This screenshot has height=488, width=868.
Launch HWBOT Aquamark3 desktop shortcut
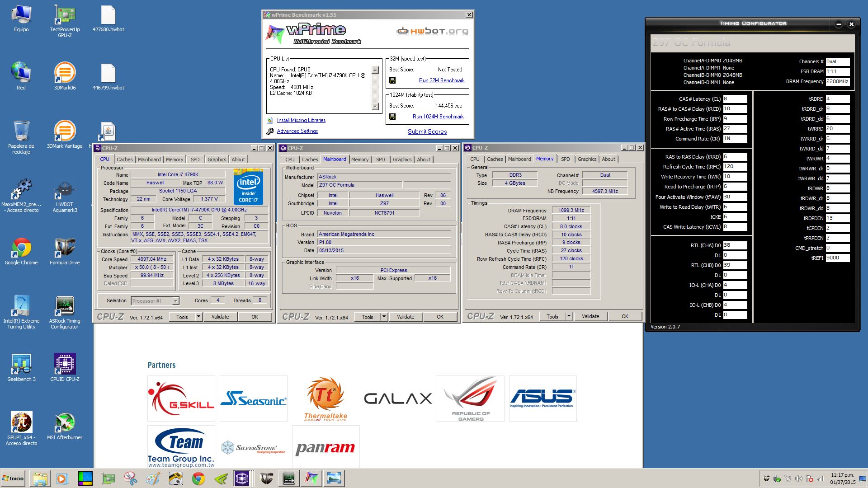(x=65, y=196)
